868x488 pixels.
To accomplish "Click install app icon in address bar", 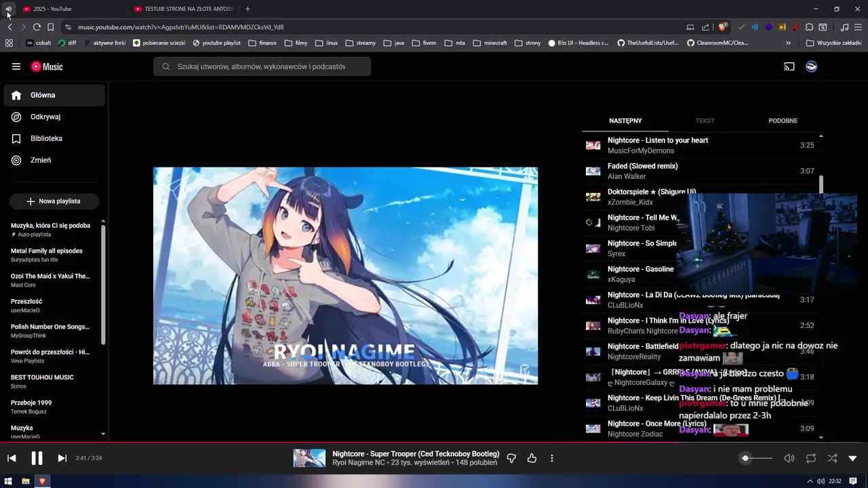I will 690,27.
